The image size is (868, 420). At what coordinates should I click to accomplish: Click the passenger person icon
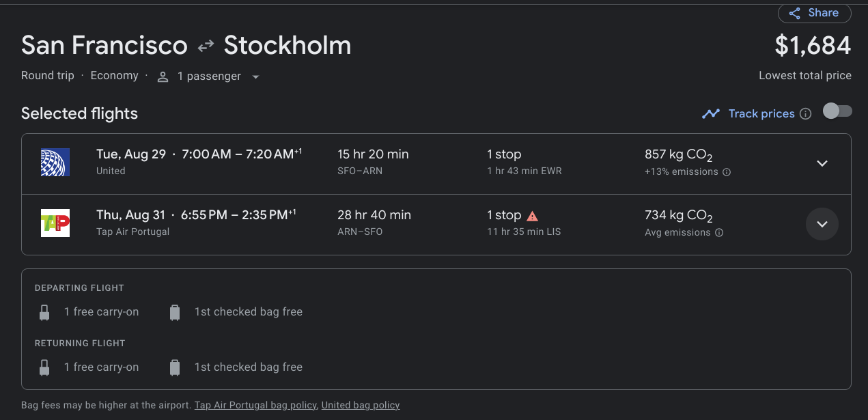[x=163, y=77]
